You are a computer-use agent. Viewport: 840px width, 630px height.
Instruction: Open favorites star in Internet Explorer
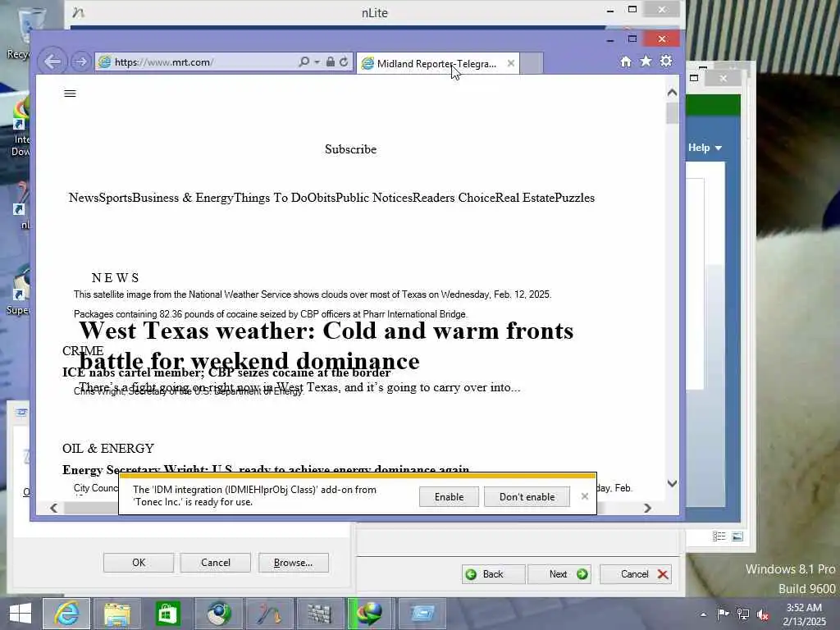646,61
